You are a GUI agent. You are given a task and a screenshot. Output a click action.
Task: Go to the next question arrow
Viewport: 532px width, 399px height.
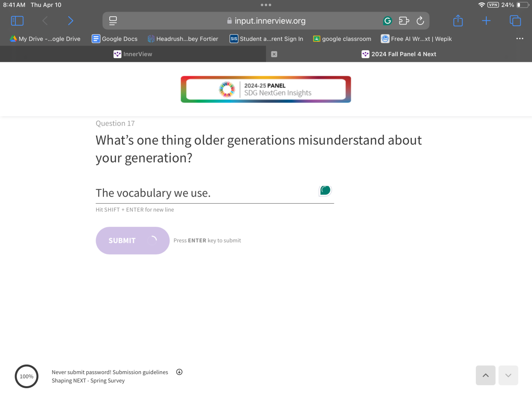508,375
